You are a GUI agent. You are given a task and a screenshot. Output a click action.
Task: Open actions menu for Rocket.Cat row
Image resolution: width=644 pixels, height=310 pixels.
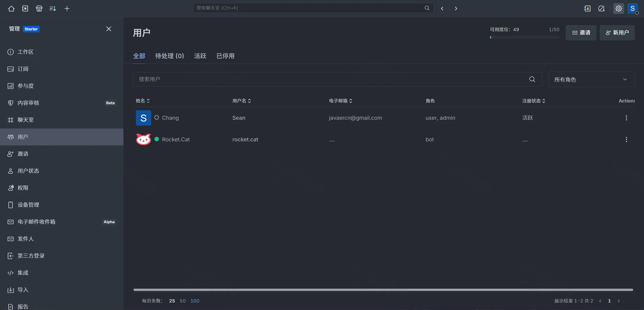(626, 140)
